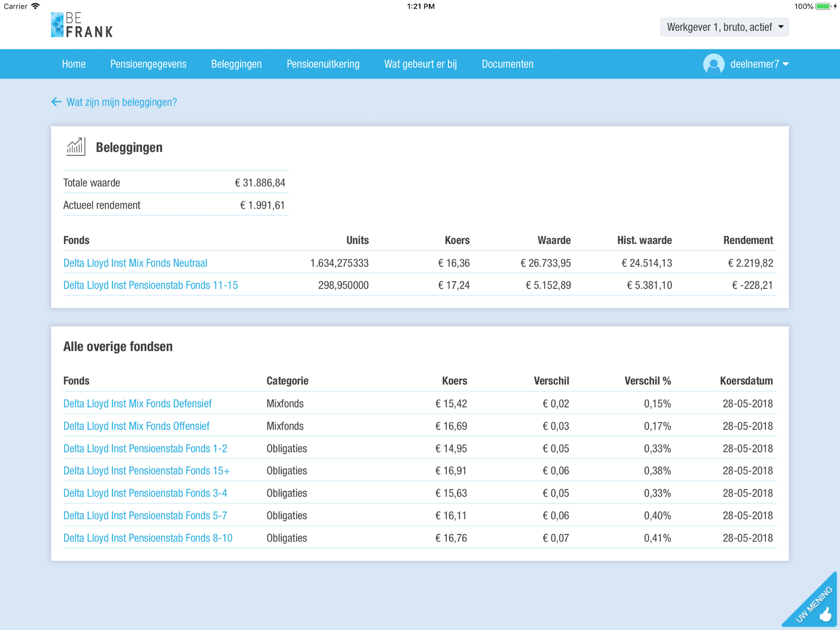840x630 pixels.
Task: Tap the battery status icon
Action: pos(823,6)
